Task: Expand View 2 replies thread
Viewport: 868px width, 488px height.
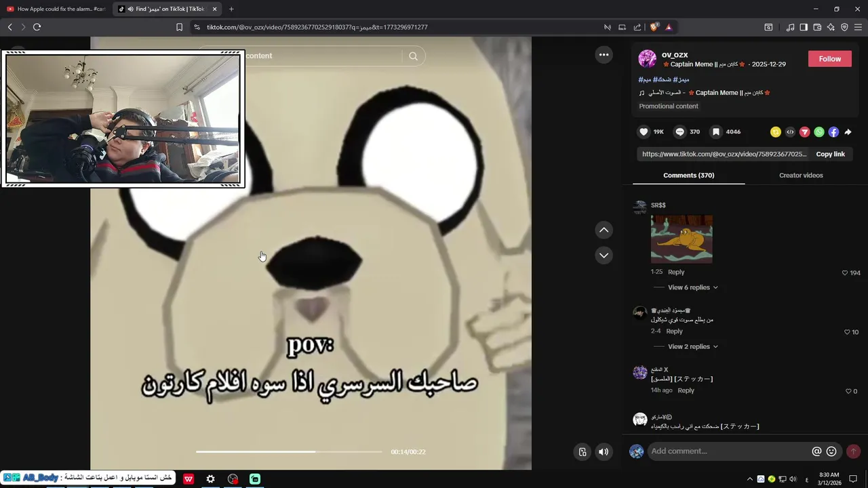Action: click(x=692, y=346)
